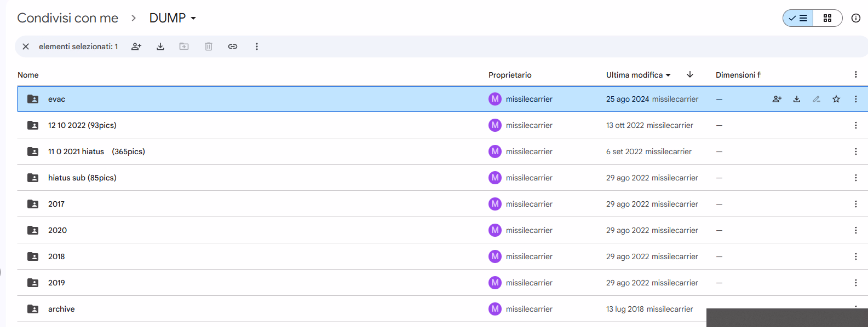
Task: Open column options menu in header
Action: (x=856, y=75)
